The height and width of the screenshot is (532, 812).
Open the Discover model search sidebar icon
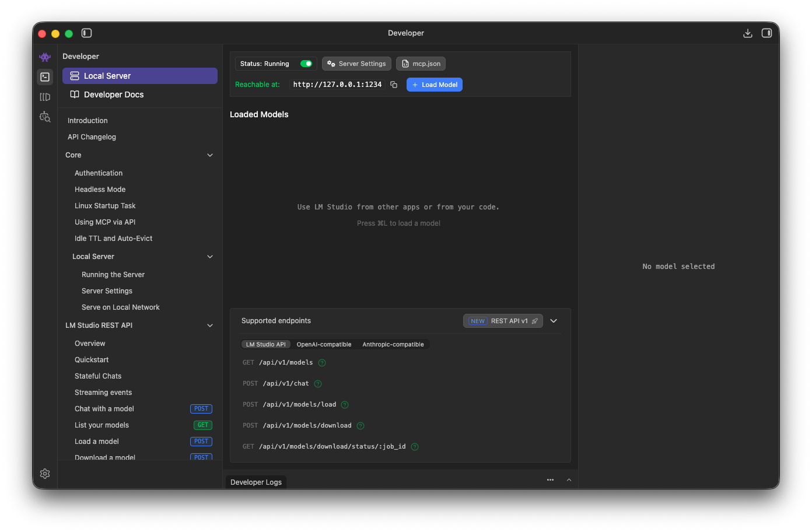coord(45,117)
